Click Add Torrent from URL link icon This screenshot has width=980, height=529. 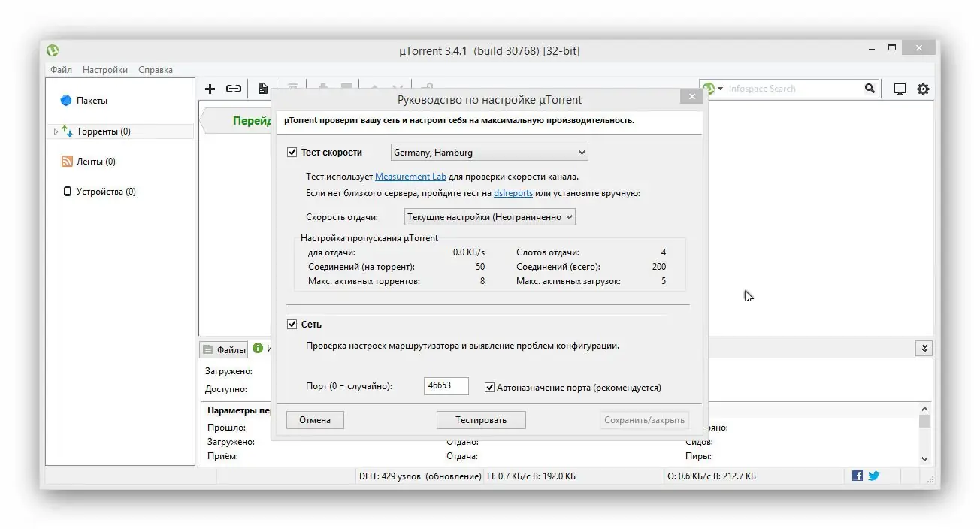tap(234, 89)
